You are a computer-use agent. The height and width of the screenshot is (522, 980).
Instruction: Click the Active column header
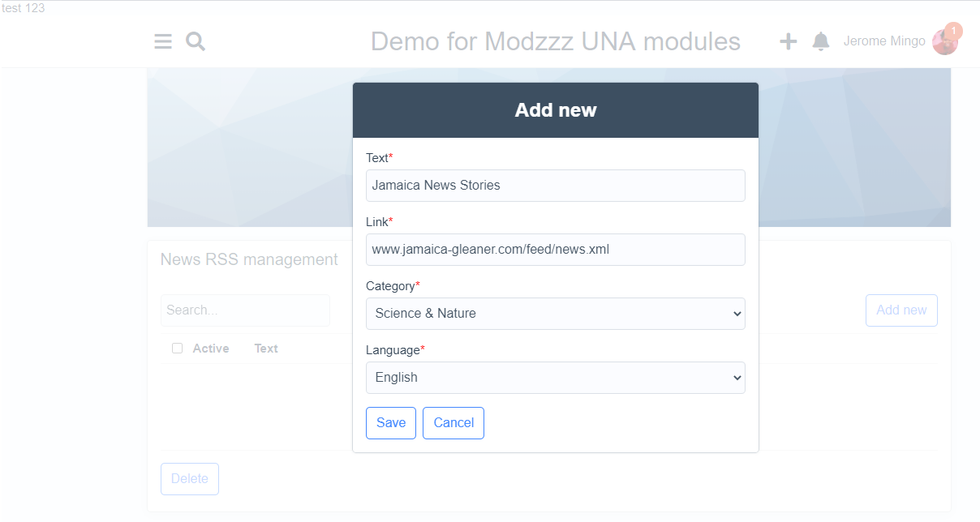pyautogui.click(x=211, y=349)
